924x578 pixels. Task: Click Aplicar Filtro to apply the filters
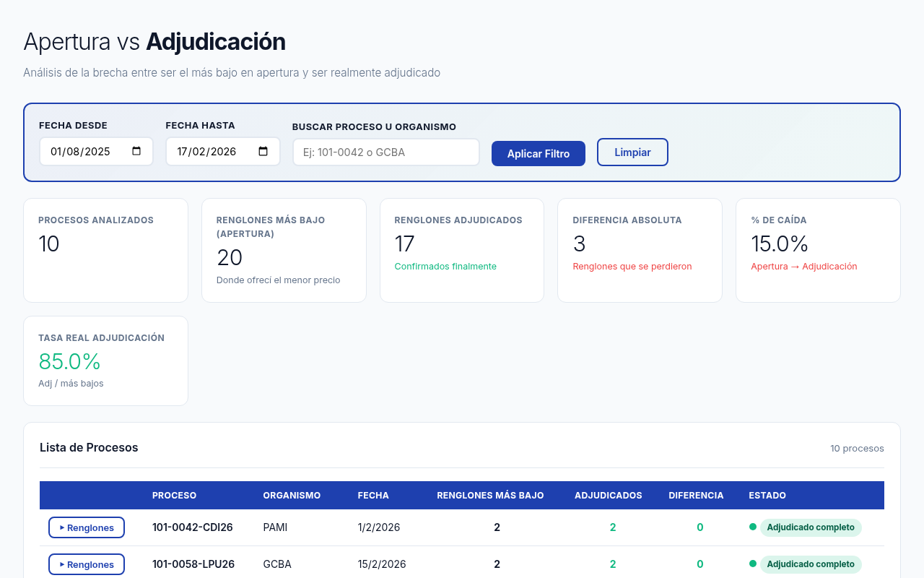538,153
